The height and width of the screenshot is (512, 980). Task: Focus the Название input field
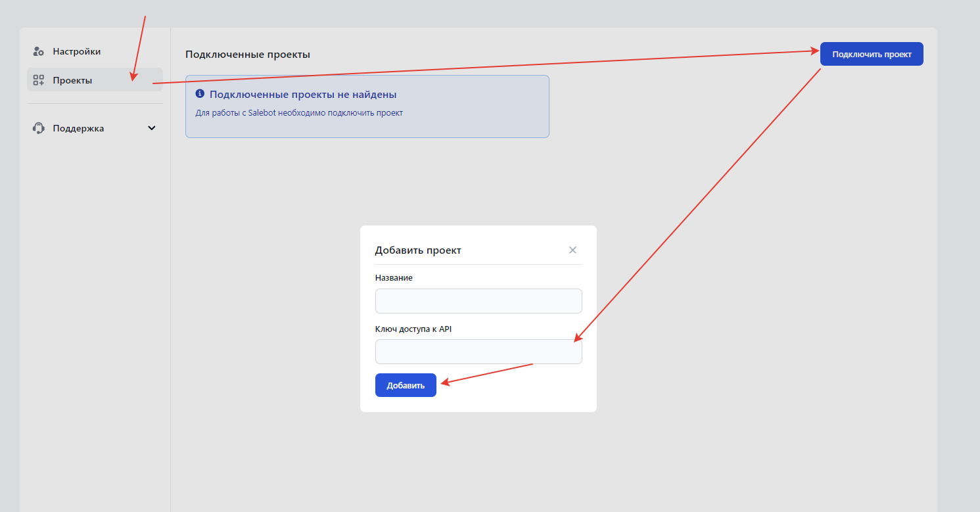tap(478, 301)
